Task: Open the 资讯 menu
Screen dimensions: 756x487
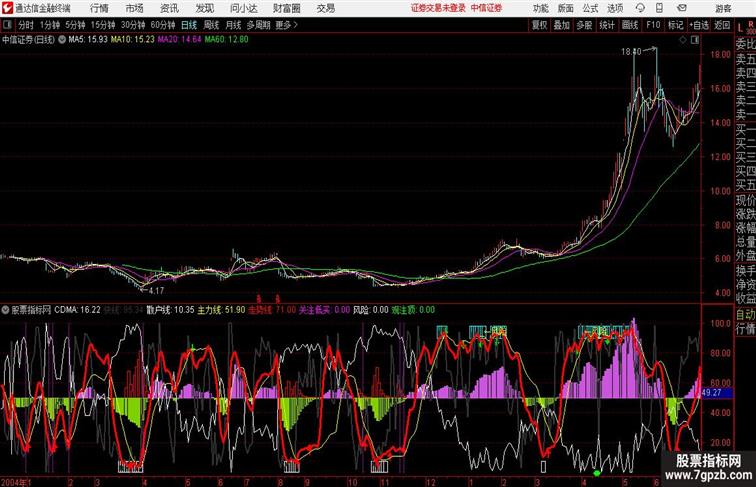Action: pos(169,8)
